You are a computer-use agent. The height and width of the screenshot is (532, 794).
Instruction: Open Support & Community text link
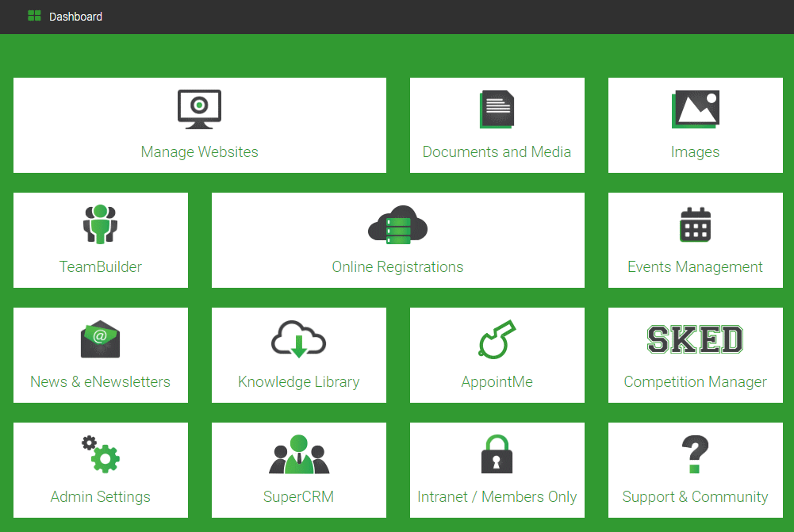[x=696, y=496]
